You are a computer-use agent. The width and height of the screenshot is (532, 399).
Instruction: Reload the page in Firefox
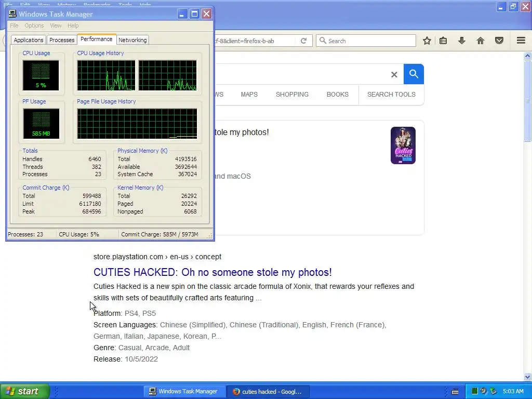303,41
